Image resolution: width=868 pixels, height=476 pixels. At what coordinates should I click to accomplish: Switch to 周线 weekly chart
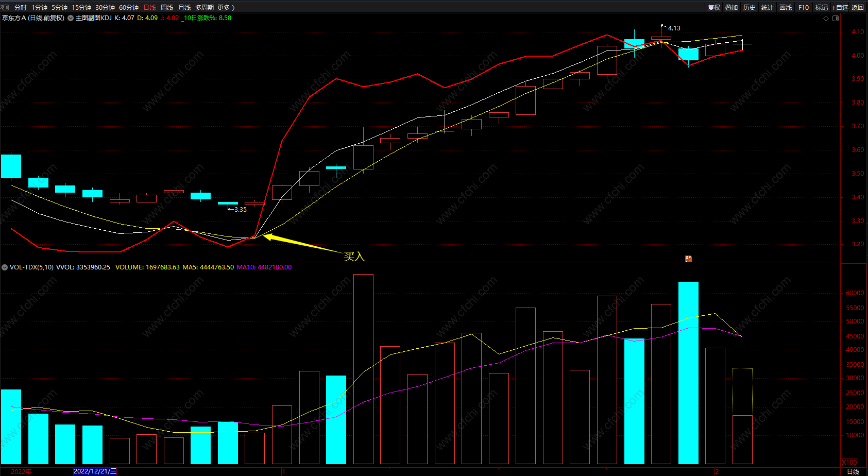(167, 7)
